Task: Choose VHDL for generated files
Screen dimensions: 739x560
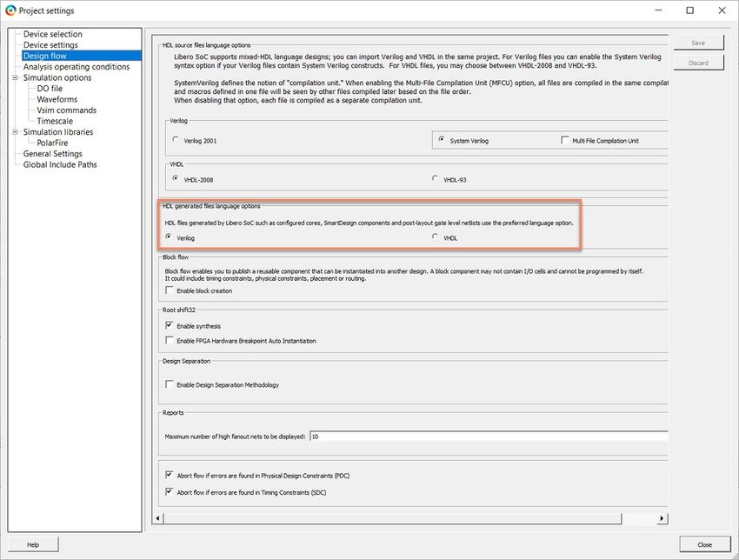Action: pyautogui.click(x=435, y=237)
